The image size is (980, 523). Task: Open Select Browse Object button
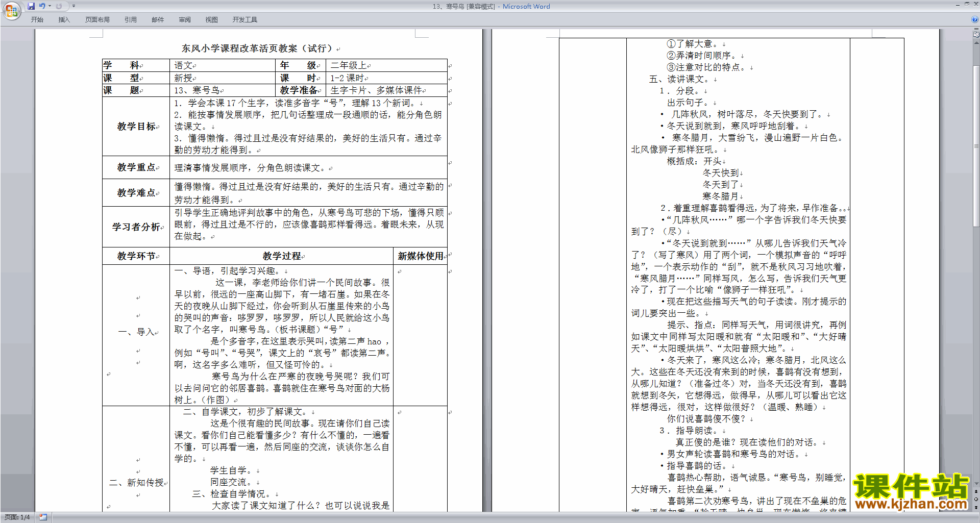coord(976,500)
